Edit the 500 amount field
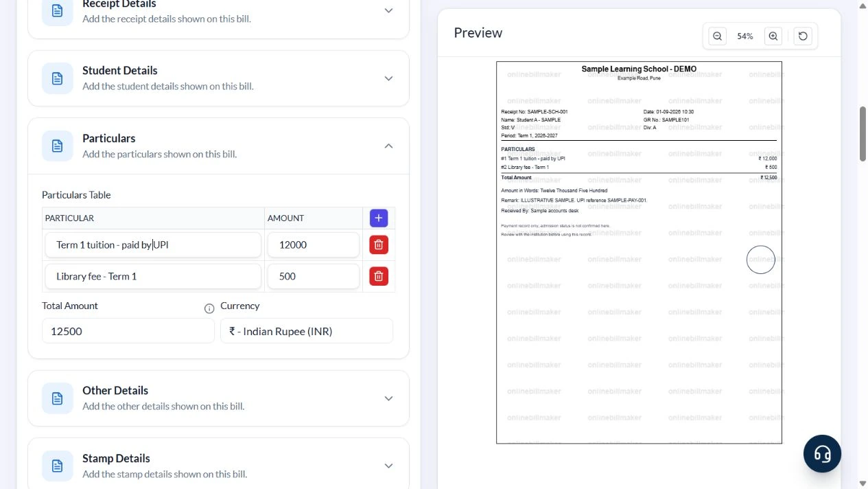This screenshot has height=489, width=868. point(314,276)
